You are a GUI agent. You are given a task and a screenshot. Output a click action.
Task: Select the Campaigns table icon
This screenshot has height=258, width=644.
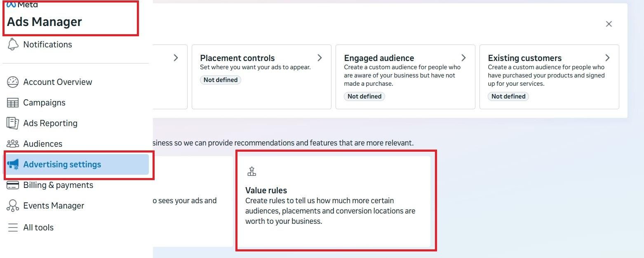coord(13,103)
